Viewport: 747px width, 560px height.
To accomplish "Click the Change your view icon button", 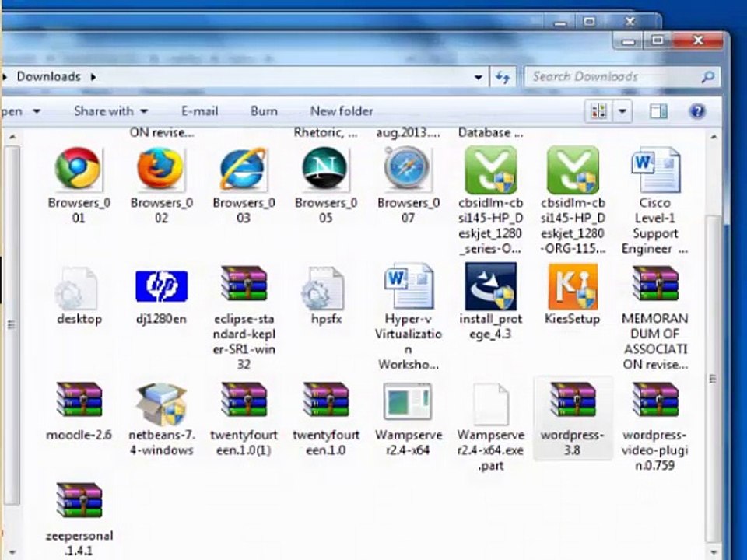I will click(599, 112).
